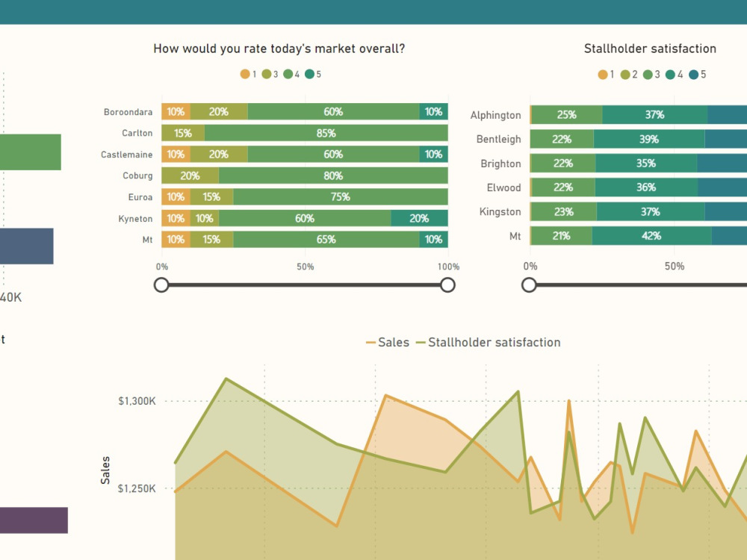Click the teal rating "5" legend dot in the market overall legend
The width and height of the screenshot is (747, 560).
tap(309, 74)
